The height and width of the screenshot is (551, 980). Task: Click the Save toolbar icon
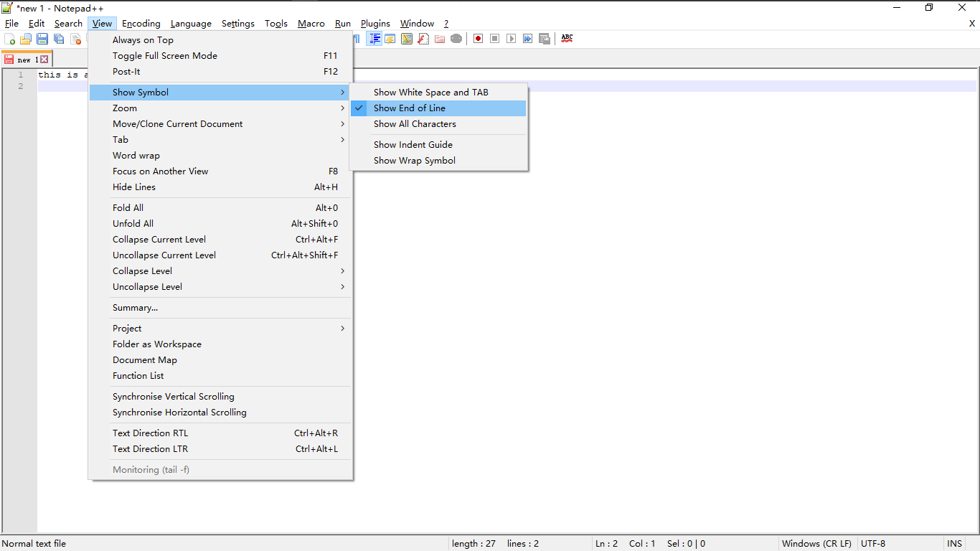tap(42, 38)
